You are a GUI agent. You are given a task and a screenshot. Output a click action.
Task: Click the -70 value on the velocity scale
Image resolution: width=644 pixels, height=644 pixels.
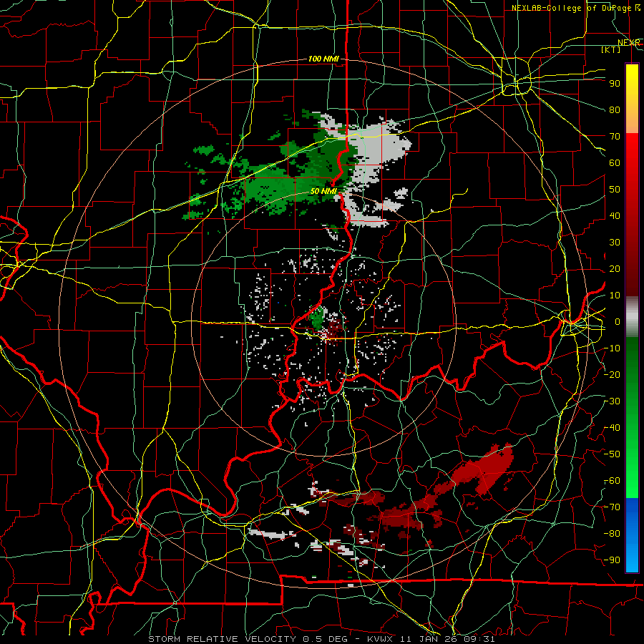(612, 507)
